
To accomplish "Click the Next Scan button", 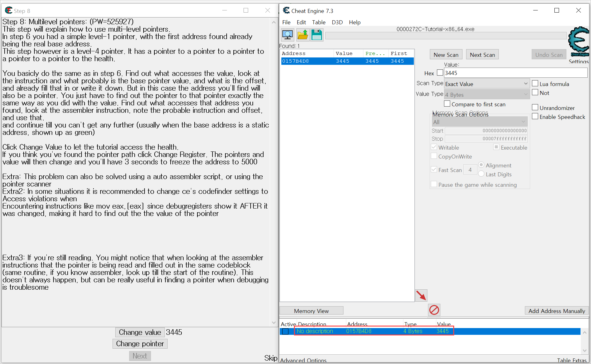I will pos(482,55).
